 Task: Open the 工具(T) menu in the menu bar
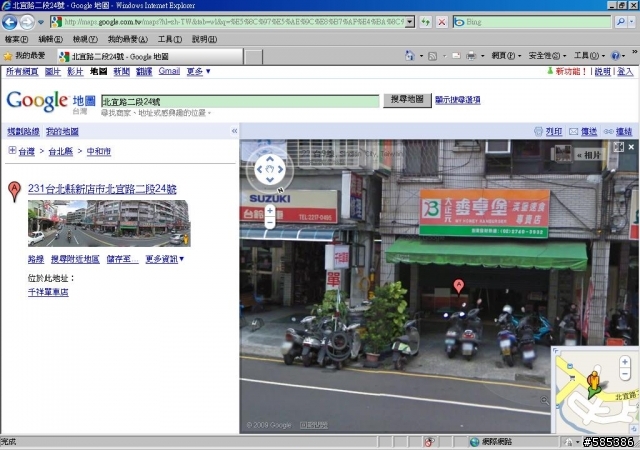[170, 39]
